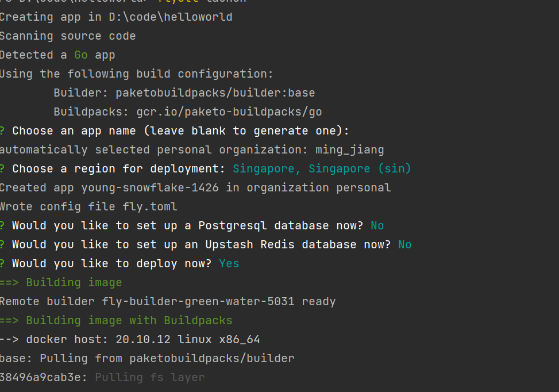Click the "base: Pulling from paketobuildpacks/builder" line

tap(147, 358)
